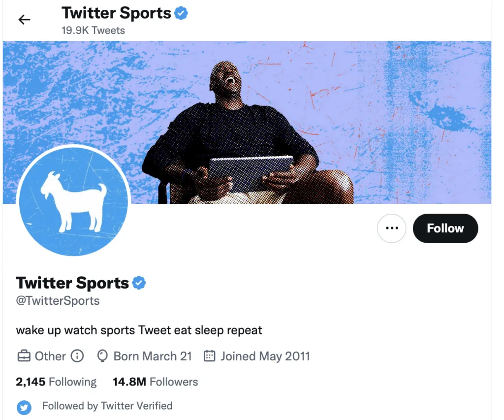Click the calendar joined-date icon
Image resolution: width=504 pixels, height=420 pixels.
[209, 356]
